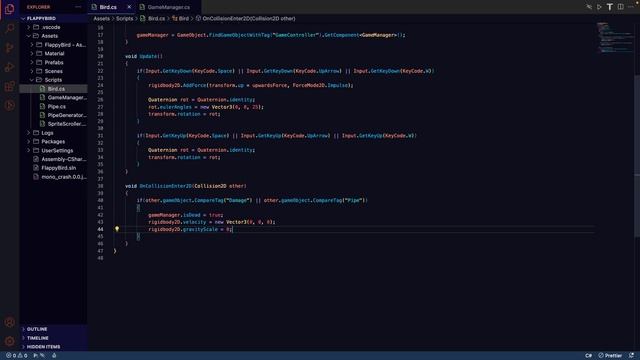Split the editor right
Image resolution: width=640 pixels, height=360 pixels.
(x=620, y=7)
